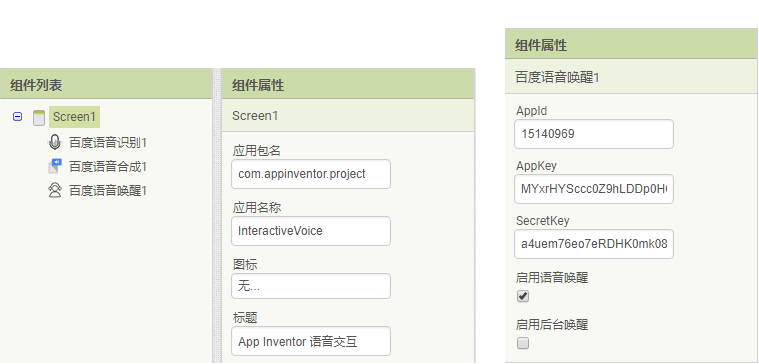Click the 标题 title input field
The height and width of the screenshot is (364, 759).
(311, 341)
